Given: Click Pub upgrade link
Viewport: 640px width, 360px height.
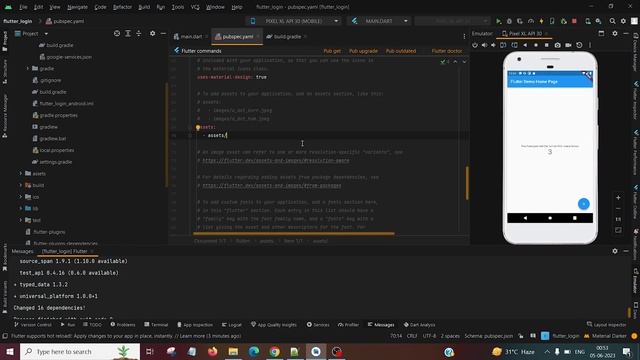Looking at the screenshot, I should click(363, 51).
